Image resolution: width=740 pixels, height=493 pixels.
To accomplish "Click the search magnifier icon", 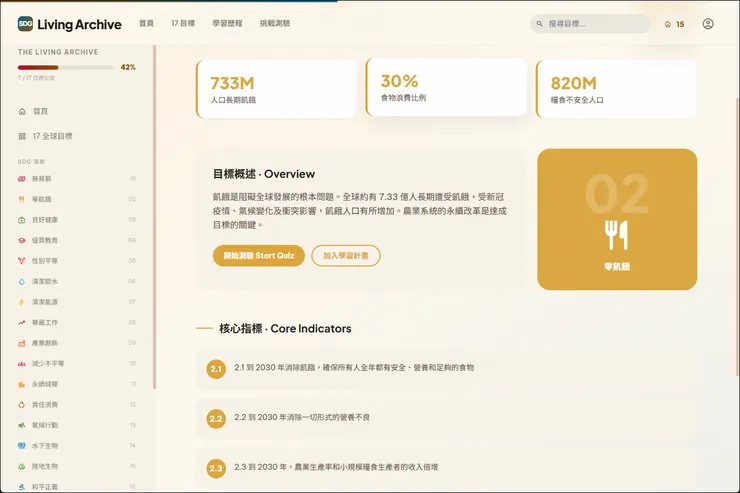I will (x=539, y=24).
